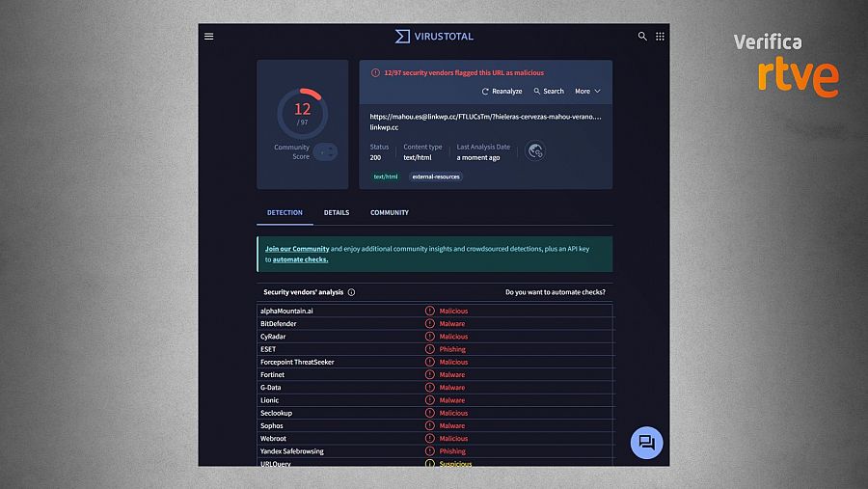Toggle the Community Score vote control
868x489 pixels.
(325, 151)
